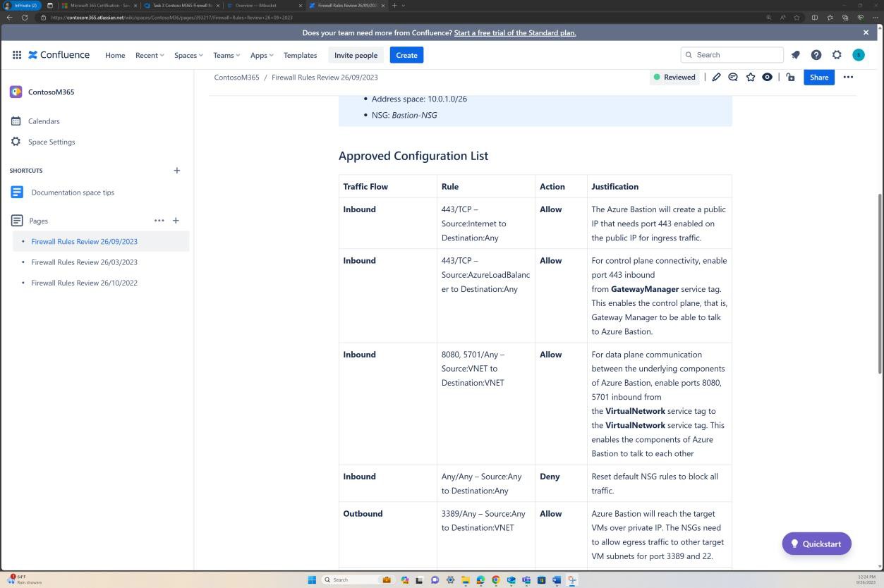
Task: Open Calendars from the sidebar
Action: click(44, 121)
